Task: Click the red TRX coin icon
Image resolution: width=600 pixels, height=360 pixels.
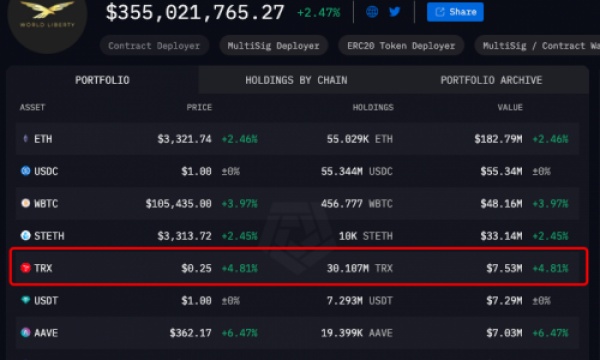Action: coord(26,268)
